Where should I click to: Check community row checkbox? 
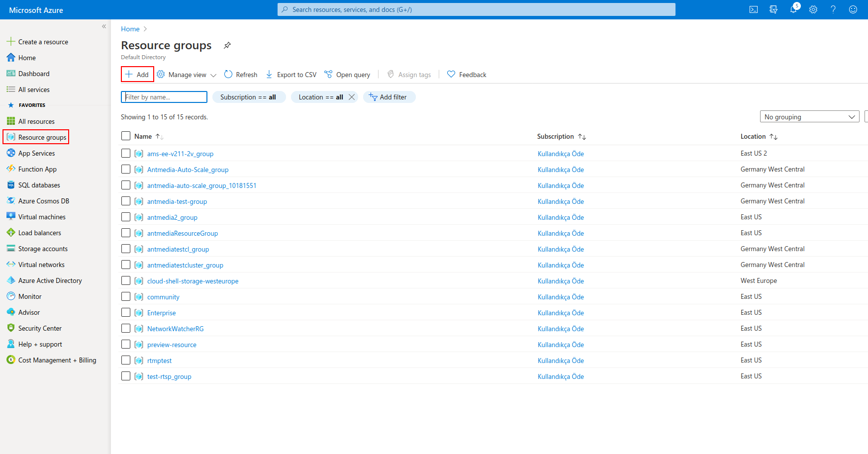pos(126,296)
